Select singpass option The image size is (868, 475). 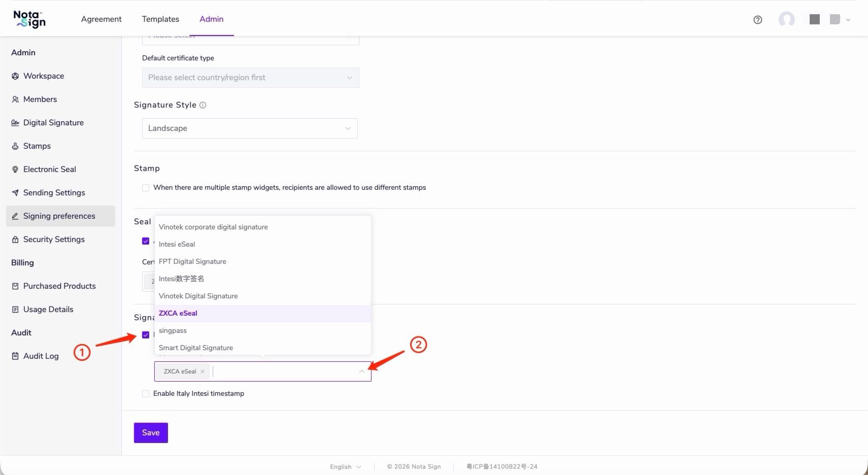263,330
